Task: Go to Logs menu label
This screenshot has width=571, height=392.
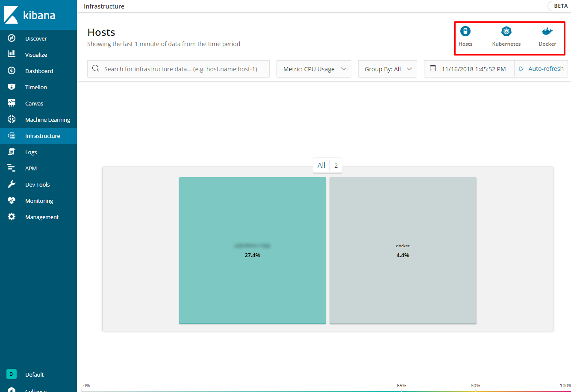Action: pyautogui.click(x=31, y=152)
